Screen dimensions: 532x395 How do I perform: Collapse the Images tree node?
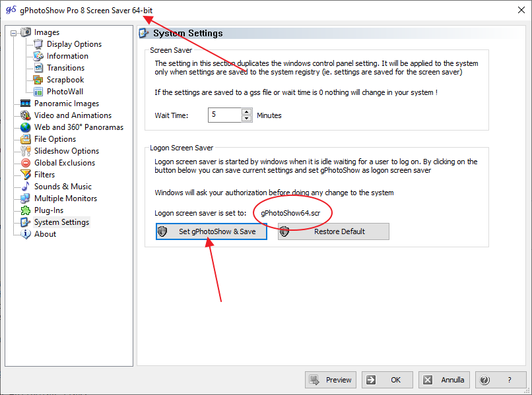pyautogui.click(x=13, y=33)
